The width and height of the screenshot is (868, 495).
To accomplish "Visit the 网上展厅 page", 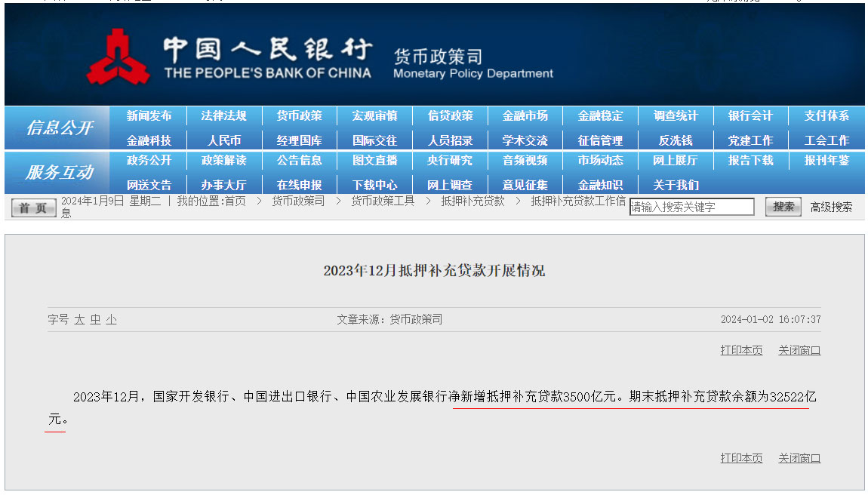I will point(676,160).
